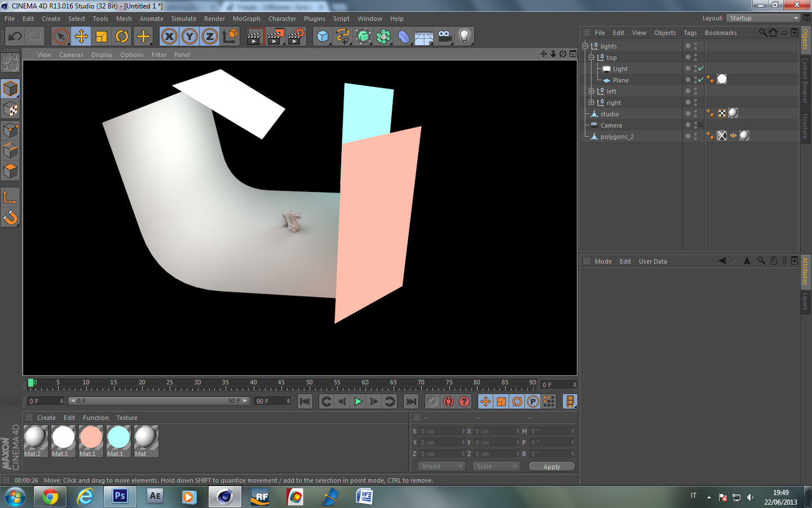Click the Undo arrow icon
The height and width of the screenshot is (508, 812).
15,37
